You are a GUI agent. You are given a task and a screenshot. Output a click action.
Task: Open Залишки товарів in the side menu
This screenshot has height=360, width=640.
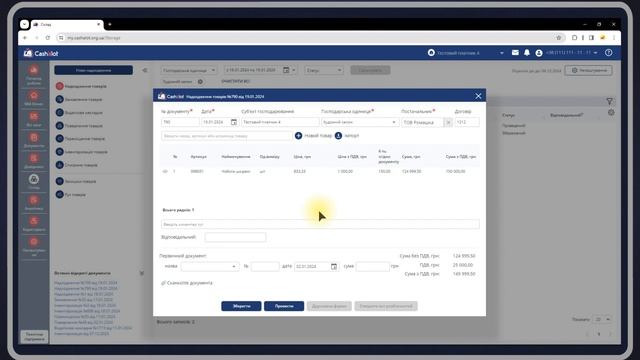tap(76, 181)
